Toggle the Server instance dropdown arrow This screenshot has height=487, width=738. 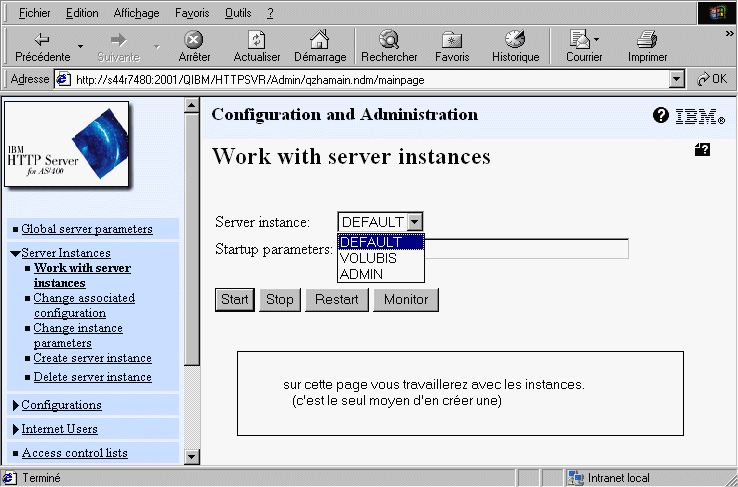click(415, 222)
